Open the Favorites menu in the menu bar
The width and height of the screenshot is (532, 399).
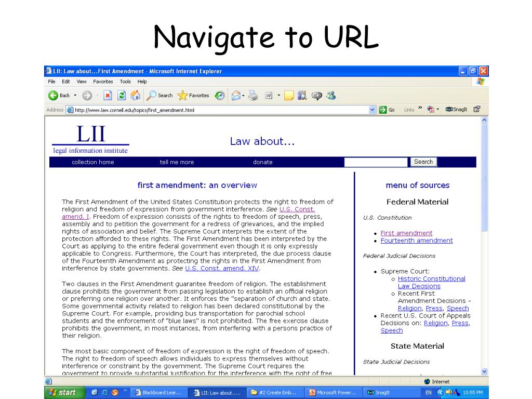click(103, 82)
